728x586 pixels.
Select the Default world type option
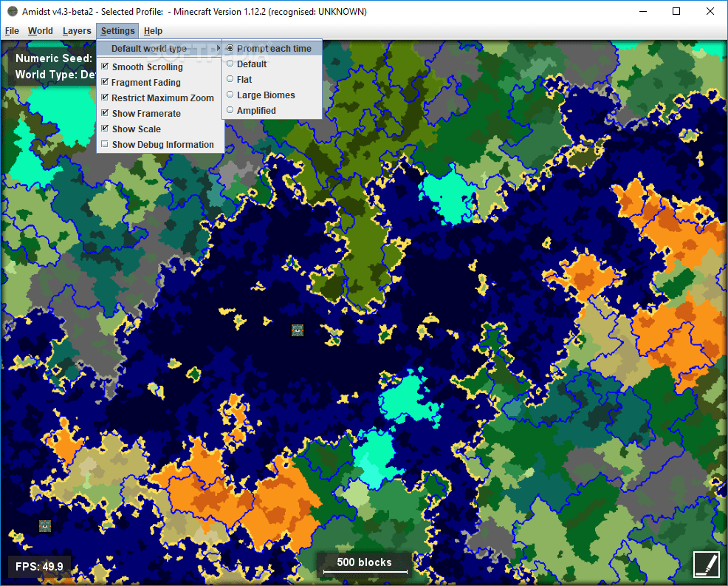[272, 64]
